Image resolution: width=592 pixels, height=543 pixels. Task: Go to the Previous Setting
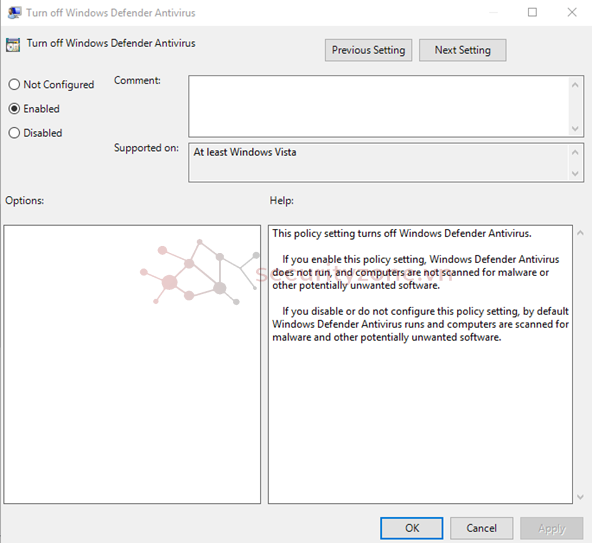coord(368,50)
